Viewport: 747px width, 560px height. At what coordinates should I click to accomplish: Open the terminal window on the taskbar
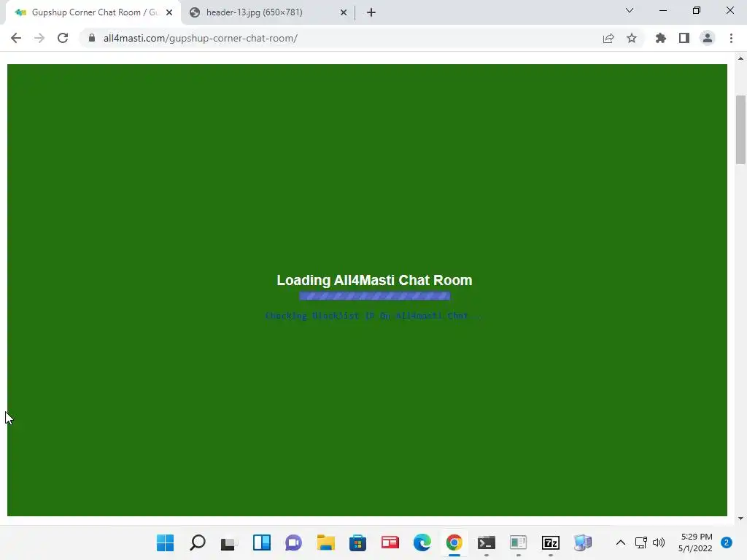coord(487,542)
